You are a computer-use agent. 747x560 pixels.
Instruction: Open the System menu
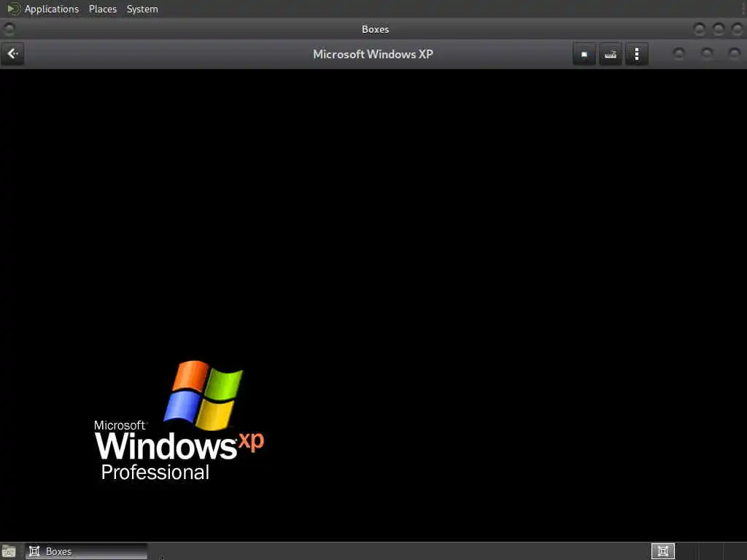(142, 9)
